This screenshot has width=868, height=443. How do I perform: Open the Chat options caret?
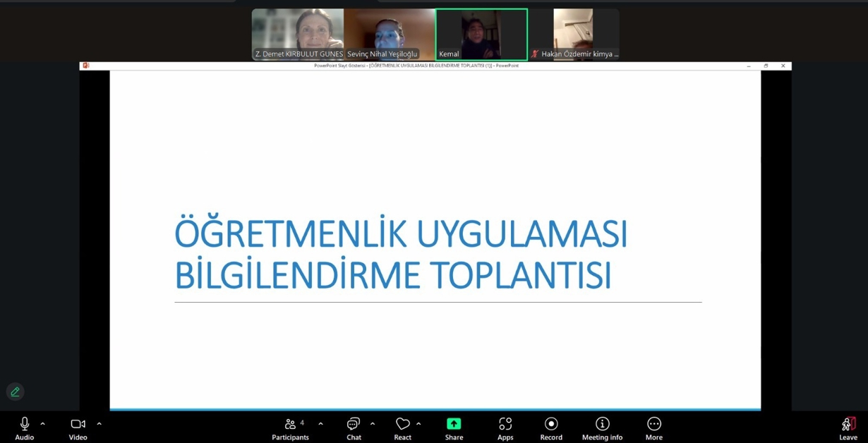coord(372,423)
